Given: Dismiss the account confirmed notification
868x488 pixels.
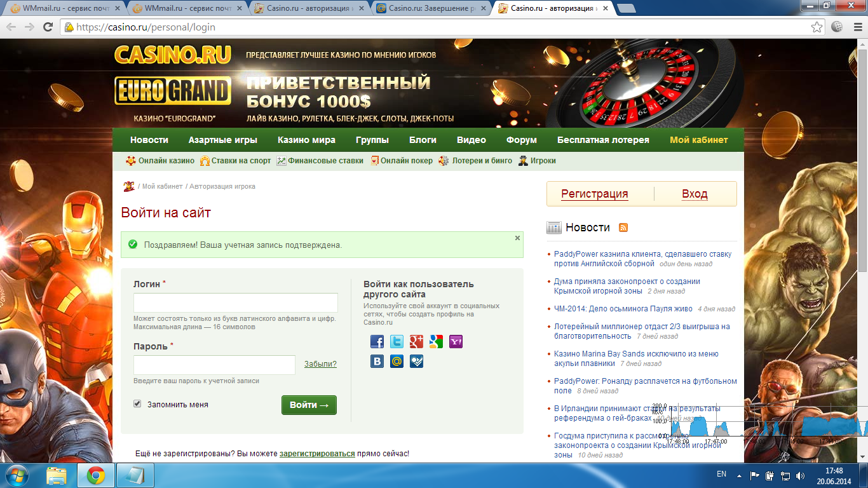Looking at the screenshot, I should coord(517,238).
